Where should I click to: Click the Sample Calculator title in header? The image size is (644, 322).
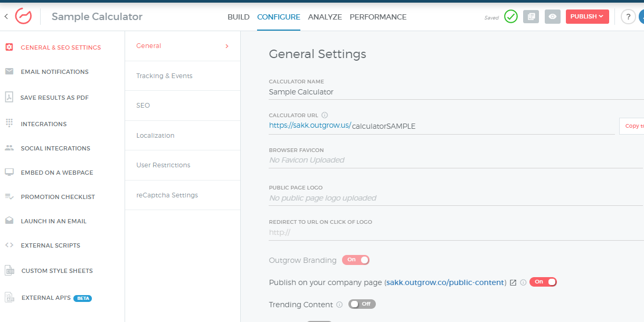tap(97, 16)
